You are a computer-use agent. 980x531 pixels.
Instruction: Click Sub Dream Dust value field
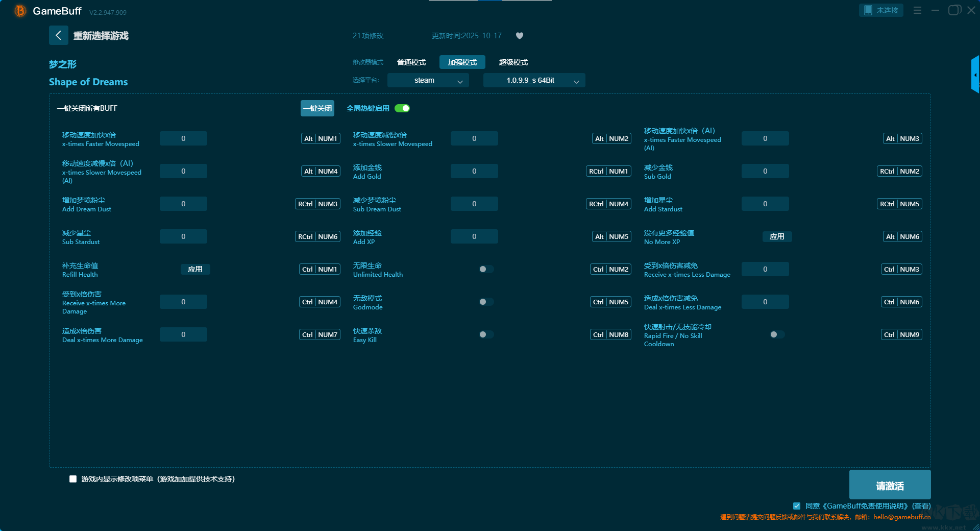click(x=474, y=204)
